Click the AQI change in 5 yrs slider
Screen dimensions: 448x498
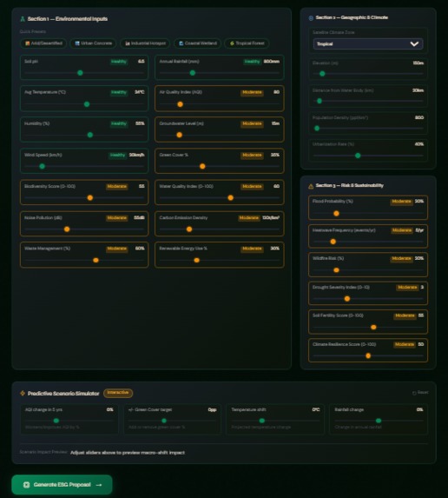pyautogui.click(x=69, y=421)
